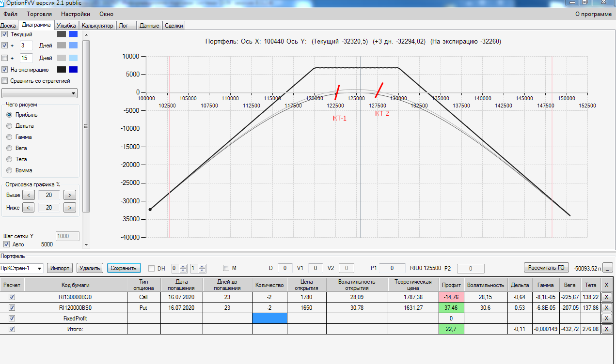Pick the На экспирацию black swatch
Image resolution: width=616 pixels, height=364 pixels.
(x=62, y=70)
